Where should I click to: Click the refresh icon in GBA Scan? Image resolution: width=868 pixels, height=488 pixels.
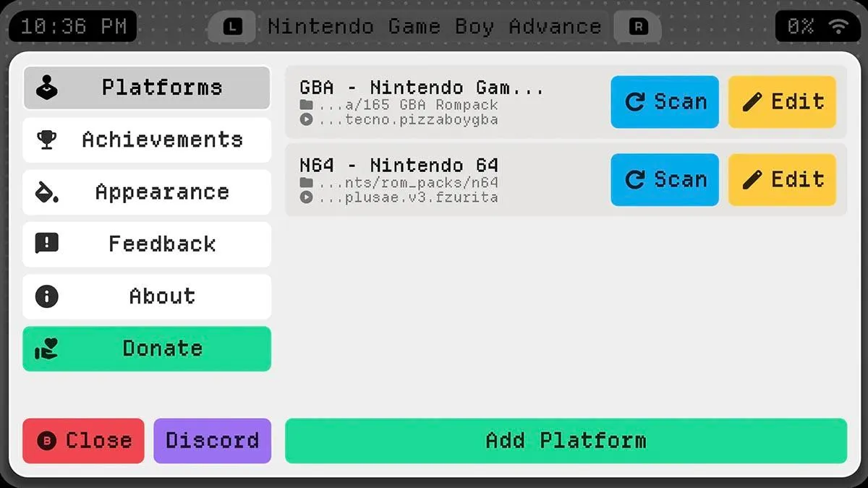point(635,102)
